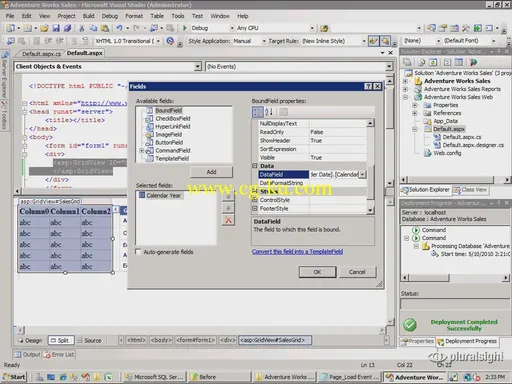
Task: Click the Open File folder icon
Action: [44, 28]
